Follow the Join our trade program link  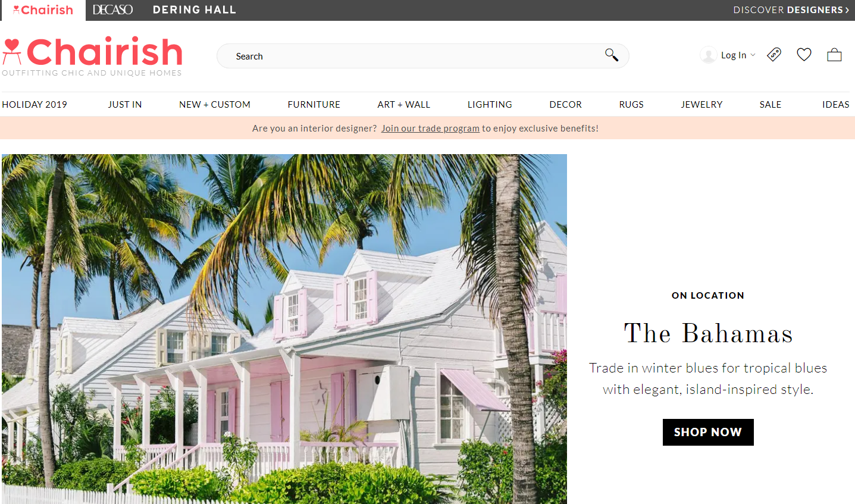coord(430,129)
